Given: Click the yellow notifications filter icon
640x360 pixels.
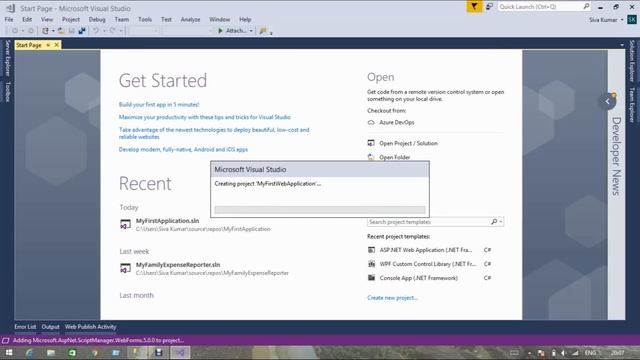Looking at the screenshot, I should tap(474, 7).
